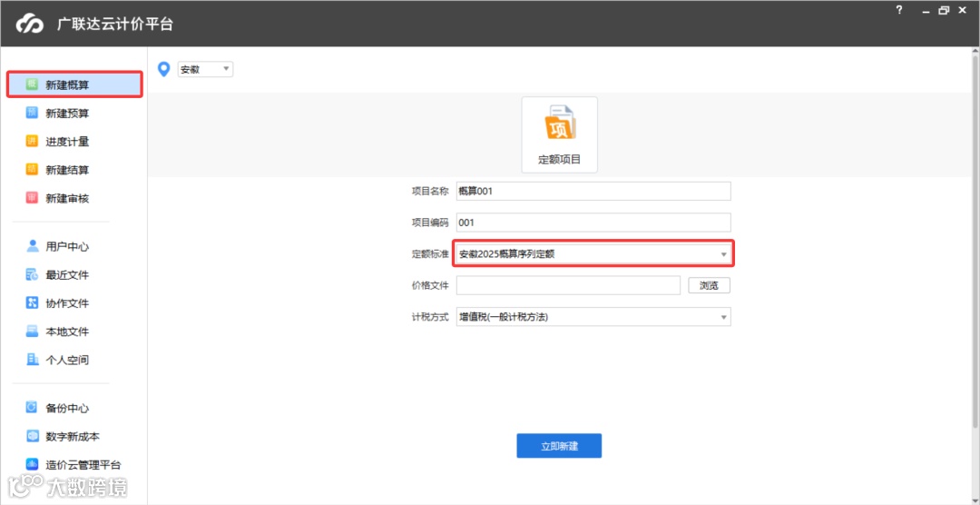Click the 新建概算 sidebar icon

point(32,84)
